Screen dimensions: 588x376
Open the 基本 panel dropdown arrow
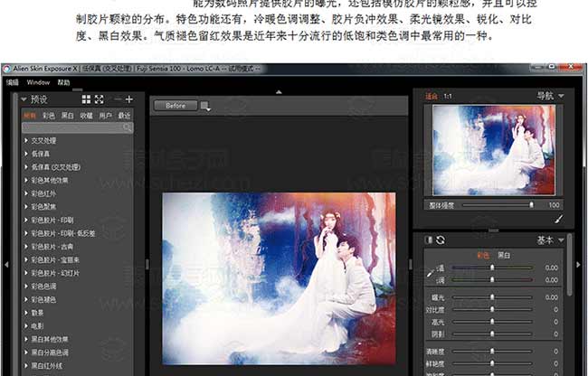coord(561,240)
